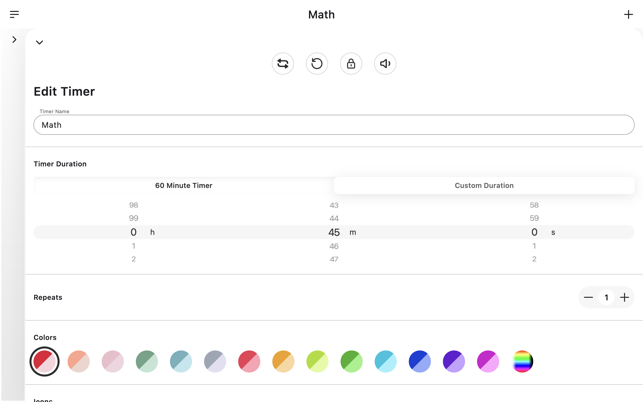This screenshot has width=643, height=402.
Task: Choose the orange color swatch
Action: point(283,362)
